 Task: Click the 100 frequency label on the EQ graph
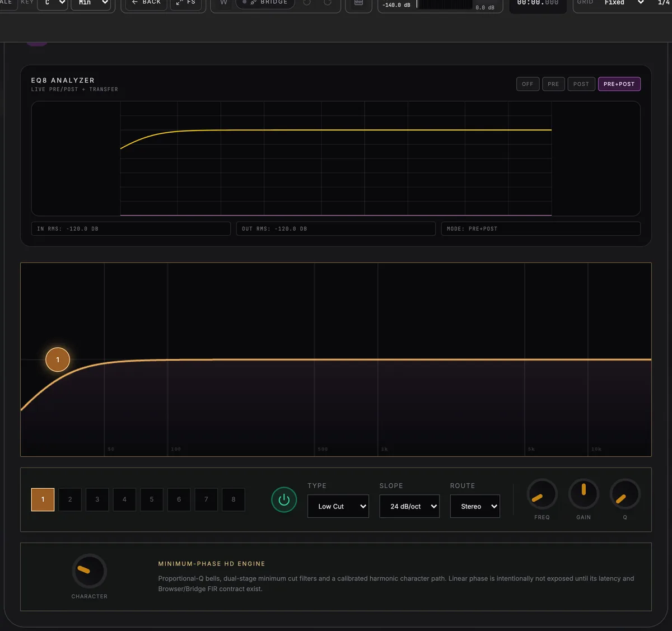(176, 449)
